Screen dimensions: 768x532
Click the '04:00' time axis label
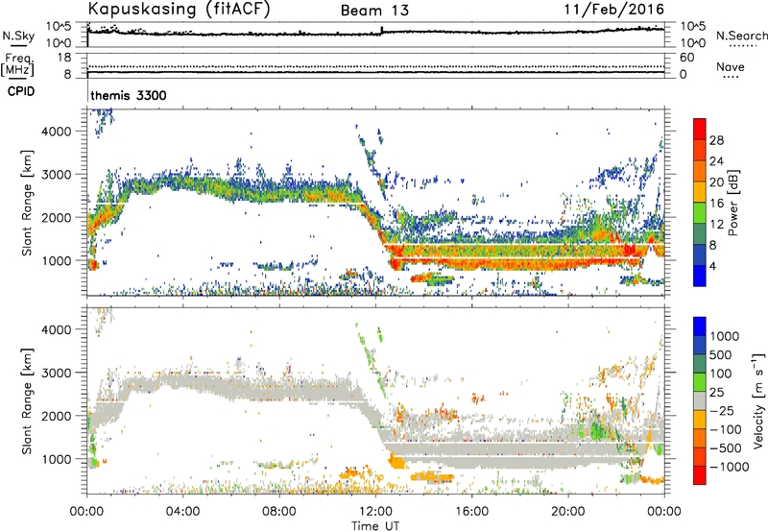coord(183,512)
